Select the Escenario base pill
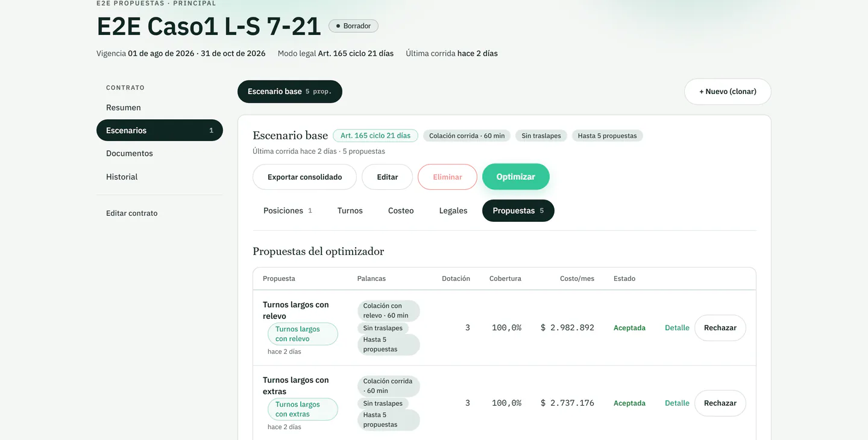868x440 pixels. coord(290,92)
